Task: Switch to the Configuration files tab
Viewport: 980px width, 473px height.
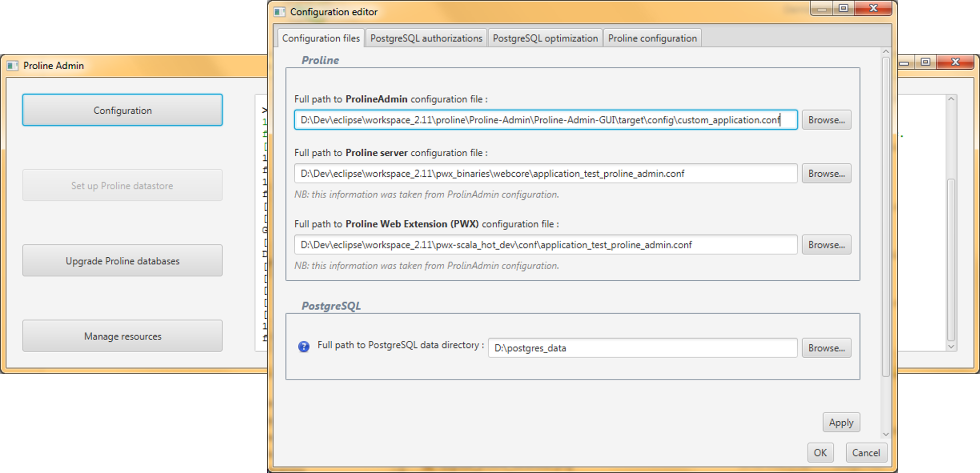Action: [321, 38]
